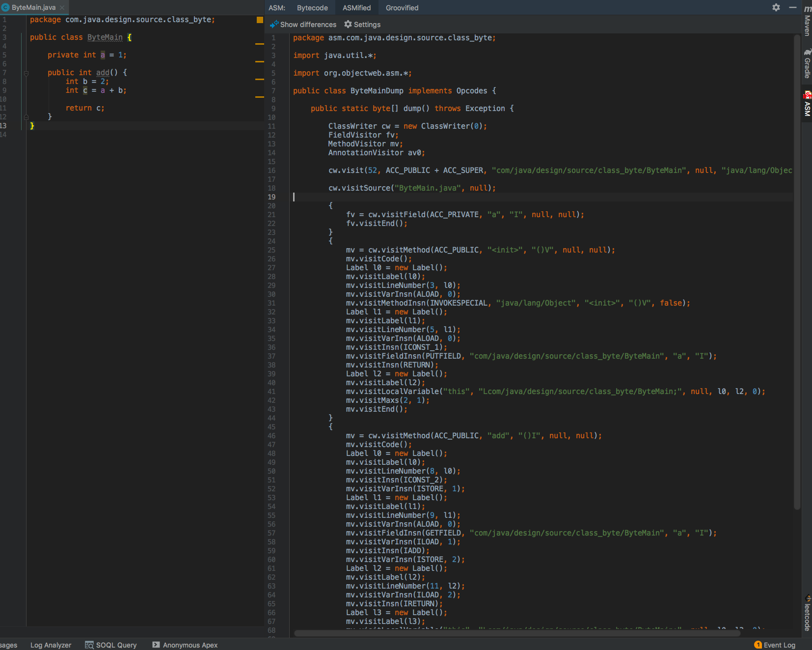Viewport: 812px width, 650px height.
Task: Click the orange inspection warning indicator
Action: (x=260, y=20)
